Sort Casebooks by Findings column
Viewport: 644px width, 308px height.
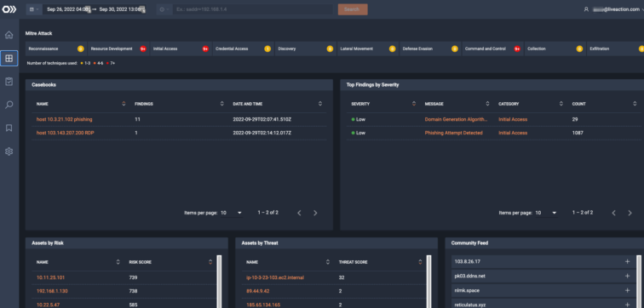click(221, 104)
